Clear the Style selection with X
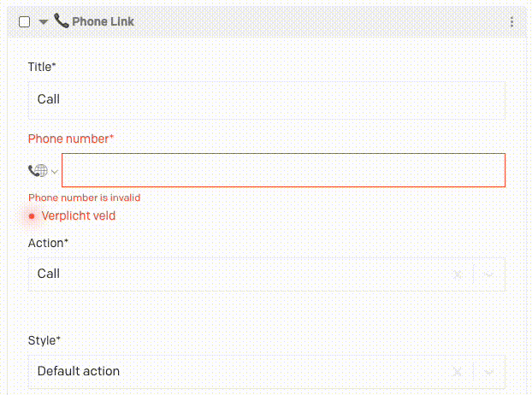This screenshot has width=532, height=395. click(x=458, y=372)
